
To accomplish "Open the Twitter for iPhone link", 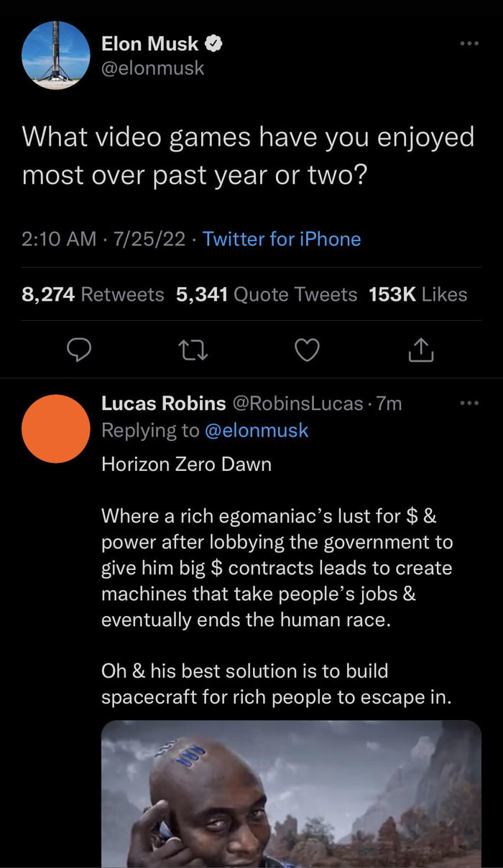I will 282,239.
